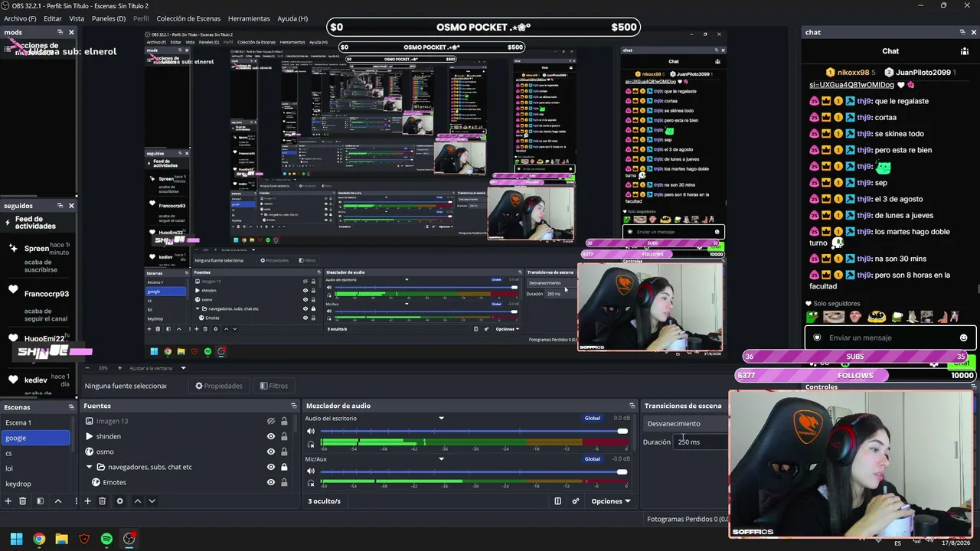Viewport: 980px width, 551px height.
Task: Hide the navegadores, subs, chat etc group
Action: [x=270, y=467]
